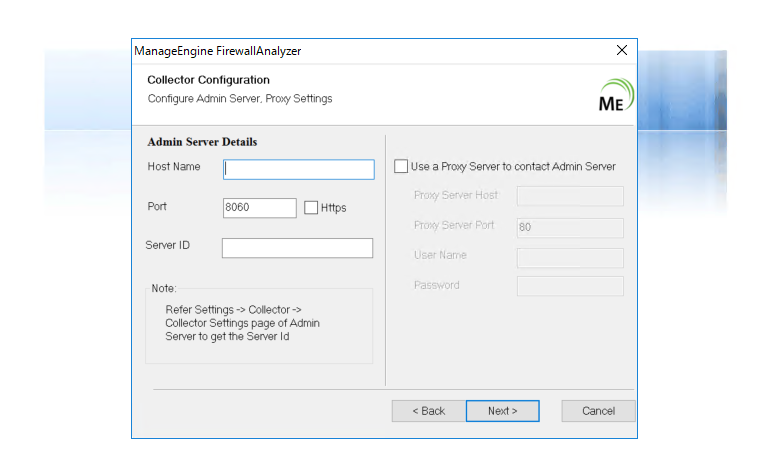Enable the Https checkbox

[311, 207]
